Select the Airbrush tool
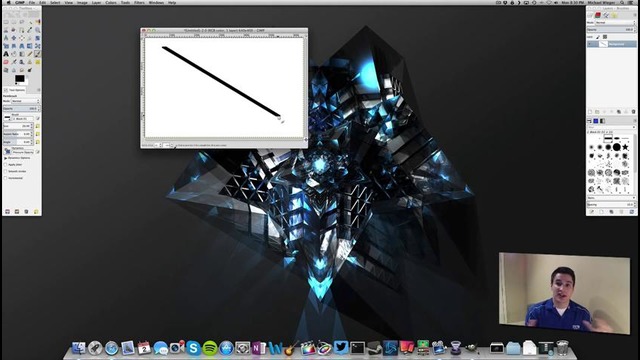The height and width of the screenshot is (360, 640). (x=13, y=62)
